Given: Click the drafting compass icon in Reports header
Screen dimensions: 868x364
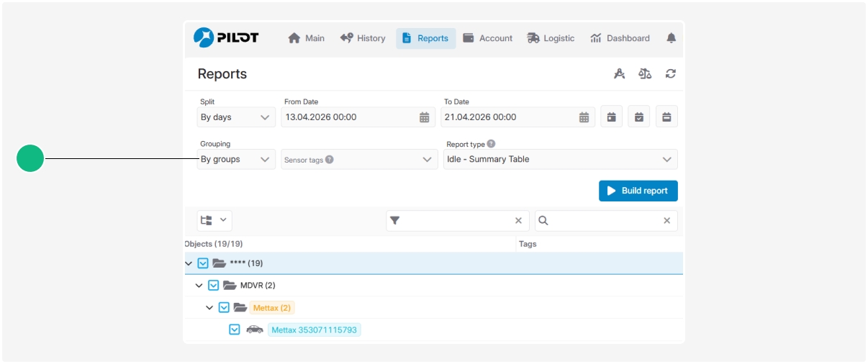Looking at the screenshot, I should [619, 73].
